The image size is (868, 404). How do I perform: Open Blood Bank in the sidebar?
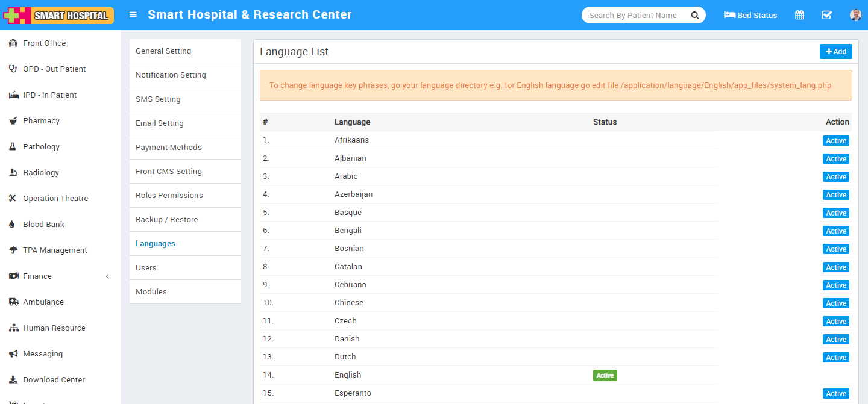point(43,225)
